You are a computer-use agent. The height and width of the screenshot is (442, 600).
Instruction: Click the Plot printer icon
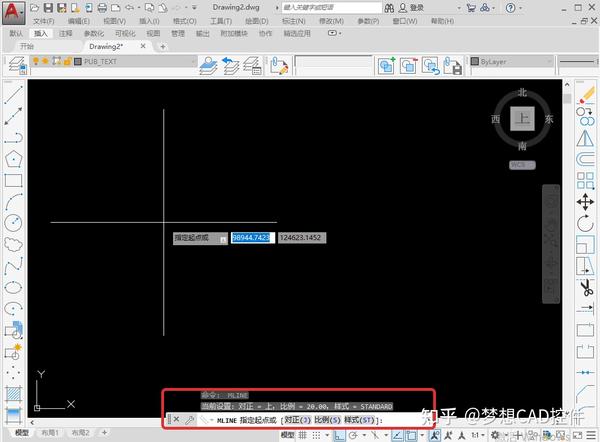(x=102, y=8)
